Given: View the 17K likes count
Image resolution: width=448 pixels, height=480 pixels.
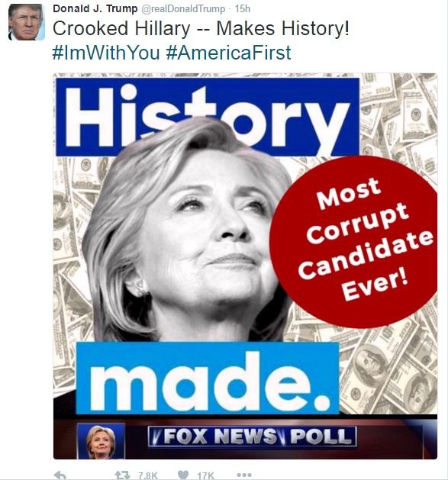Looking at the screenshot, I should click(x=205, y=475).
